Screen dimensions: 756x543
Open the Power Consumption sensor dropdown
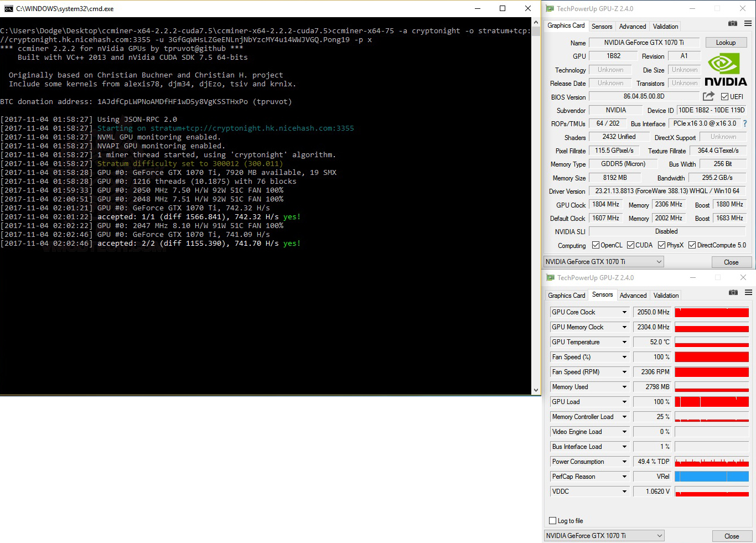point(624,462)
